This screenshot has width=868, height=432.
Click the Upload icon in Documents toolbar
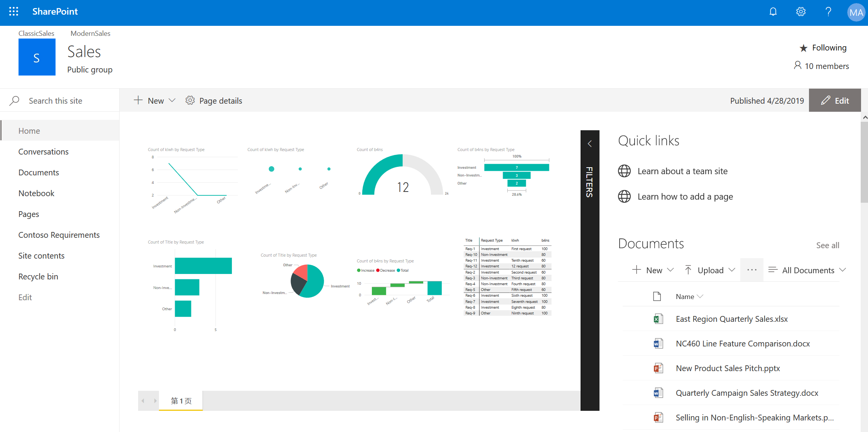click(689, 270)
